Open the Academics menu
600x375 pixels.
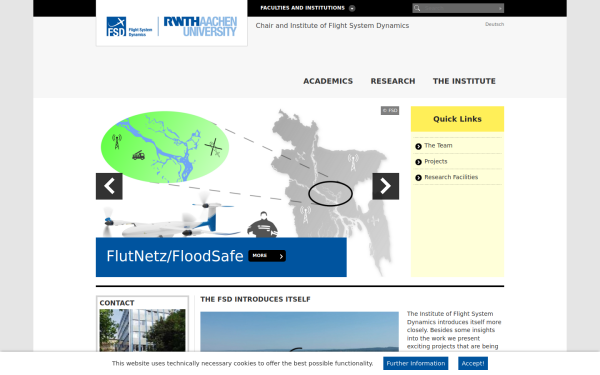[328, 81]
